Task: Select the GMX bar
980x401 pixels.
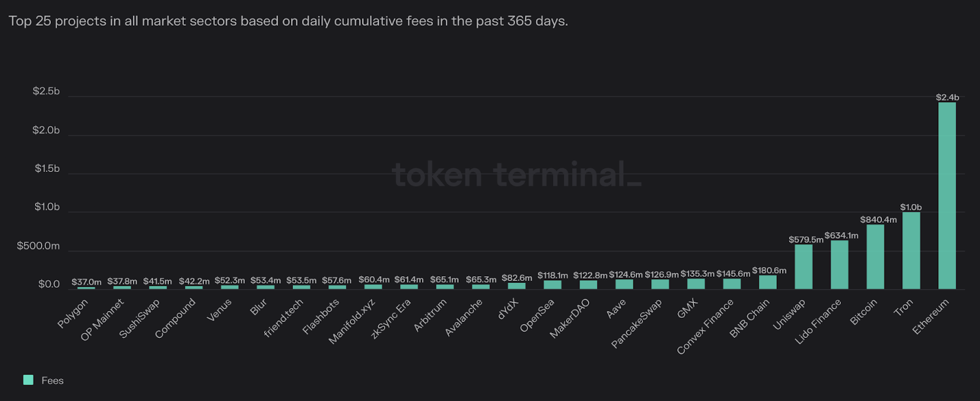Action: click(696, 284)
